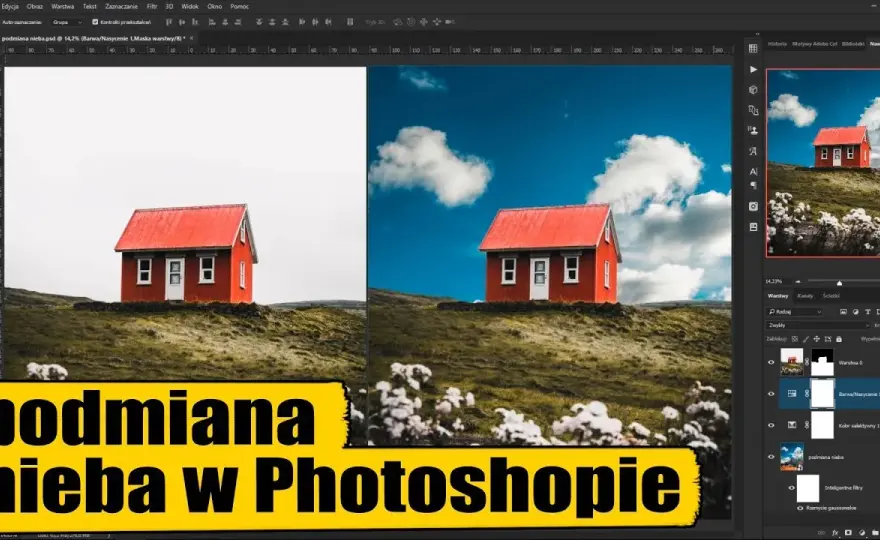The height and width of the screenshot is (540, 880).
Task: Open the grid-shaped panel icon in dock
Action: 753,48
